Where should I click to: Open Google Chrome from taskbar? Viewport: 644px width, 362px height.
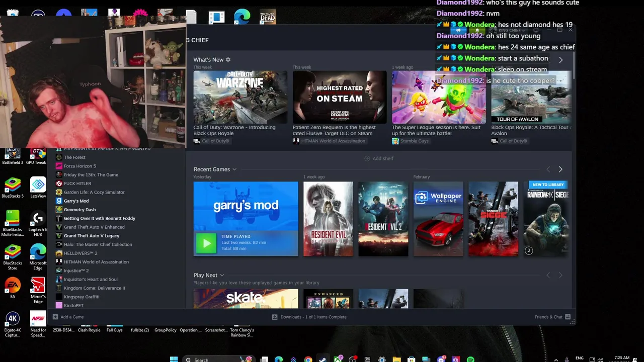click(x=308, y=359)
